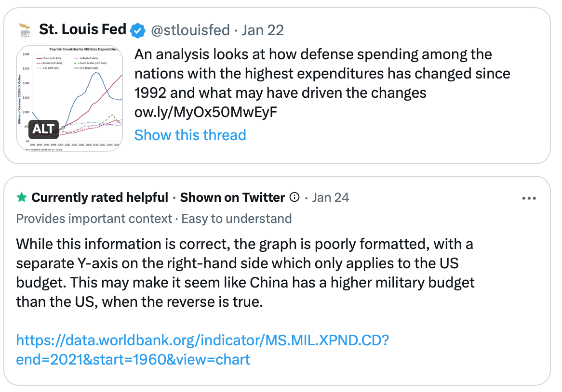562x392 pixels.
Task: Click the Shown on Twitter label
Action: coord(232,197)
